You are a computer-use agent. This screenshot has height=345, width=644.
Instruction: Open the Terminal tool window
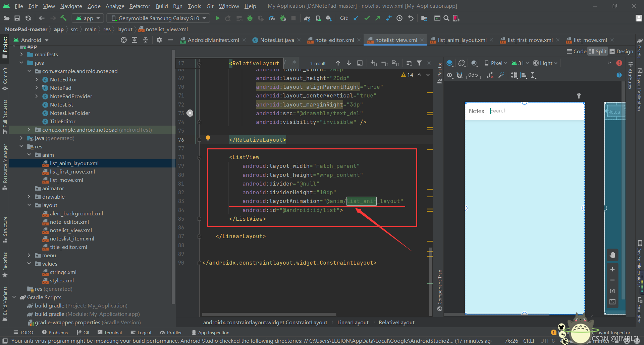(110, 333)
